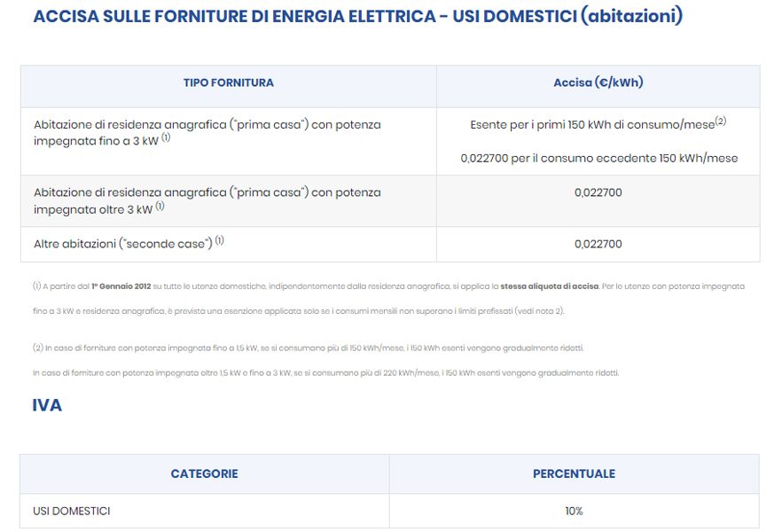Click the 0,022700 value for oltre 3 kW
Image resolution: width=782 pixels, height=532 pixels.
(x=598, y=192)
